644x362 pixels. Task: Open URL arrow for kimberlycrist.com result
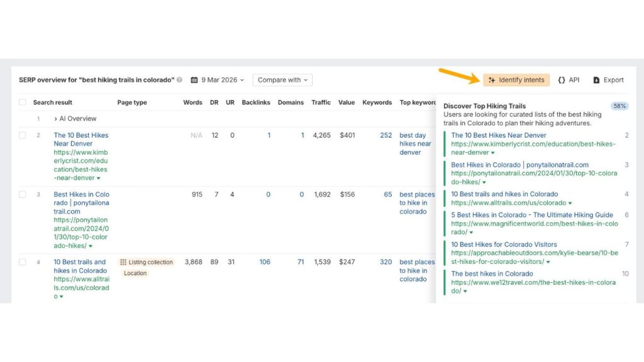(x=99, y=178)
